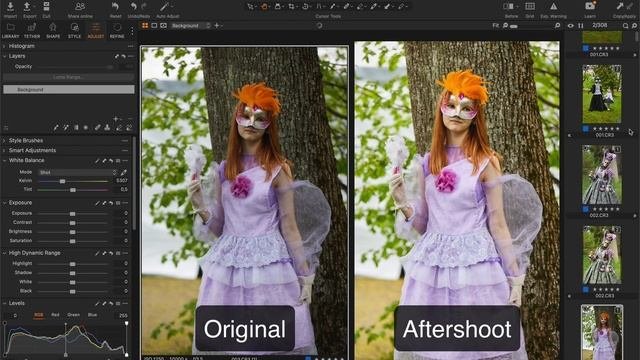Switch to the Style tool tab

point(74,31)
